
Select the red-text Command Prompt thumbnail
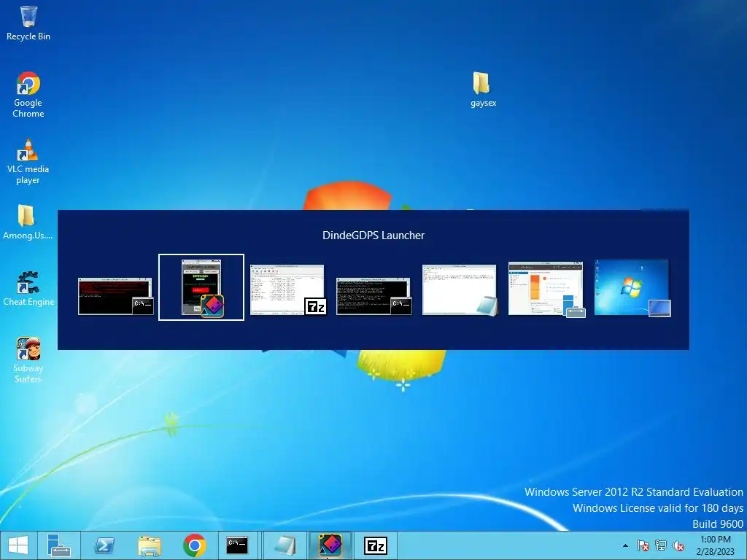coord(115,296)
